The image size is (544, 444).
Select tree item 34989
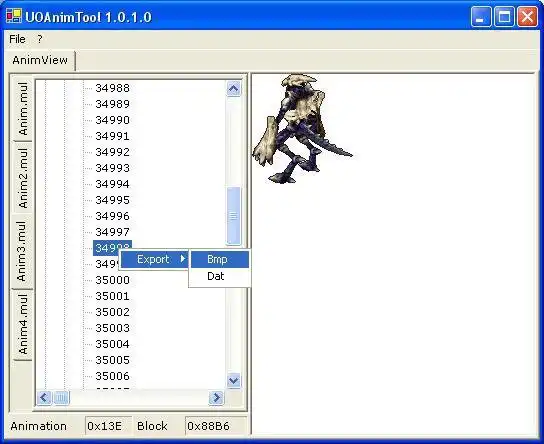(x=112, y=104)
